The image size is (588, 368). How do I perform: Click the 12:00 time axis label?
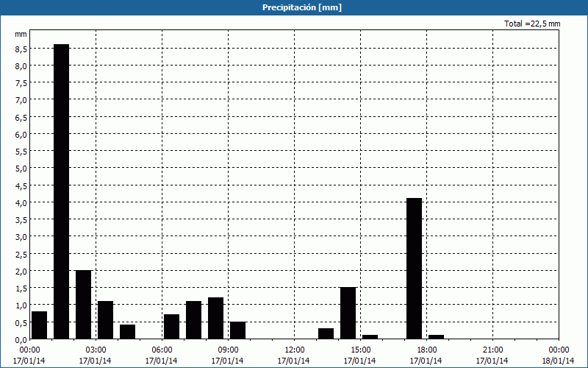pyautogui.click(x=294, y=350)
